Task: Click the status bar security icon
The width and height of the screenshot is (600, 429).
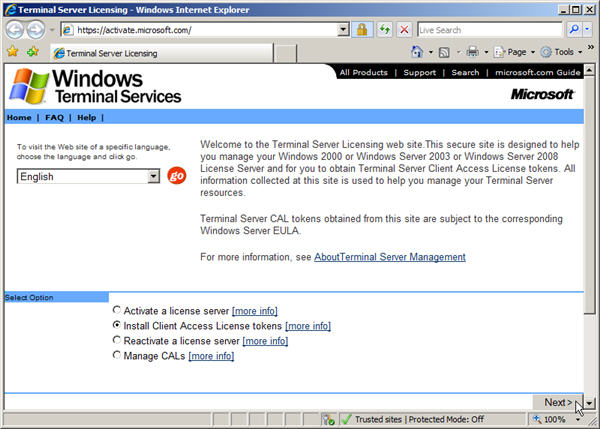Action: click(x=328, y=420)
